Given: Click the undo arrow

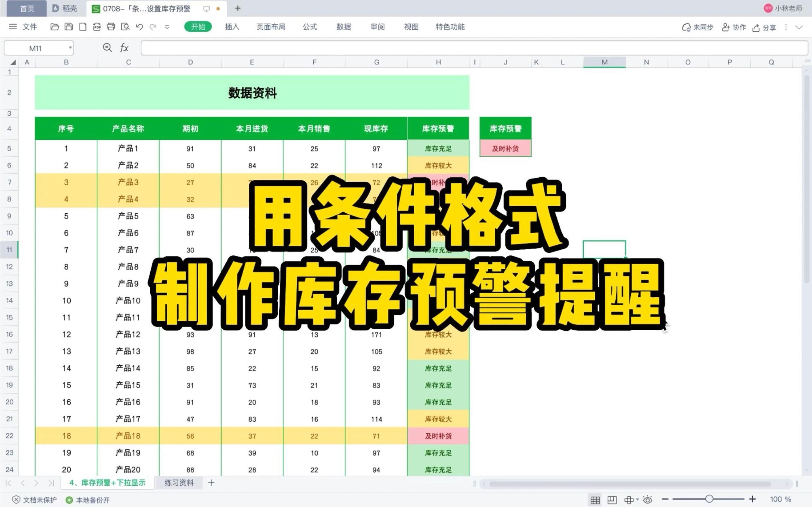Looking at the screenshot, I should click(x=139, y=27).
